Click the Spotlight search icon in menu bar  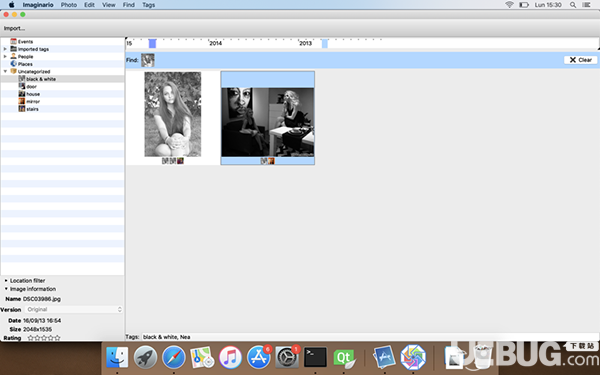pos(573,5)
